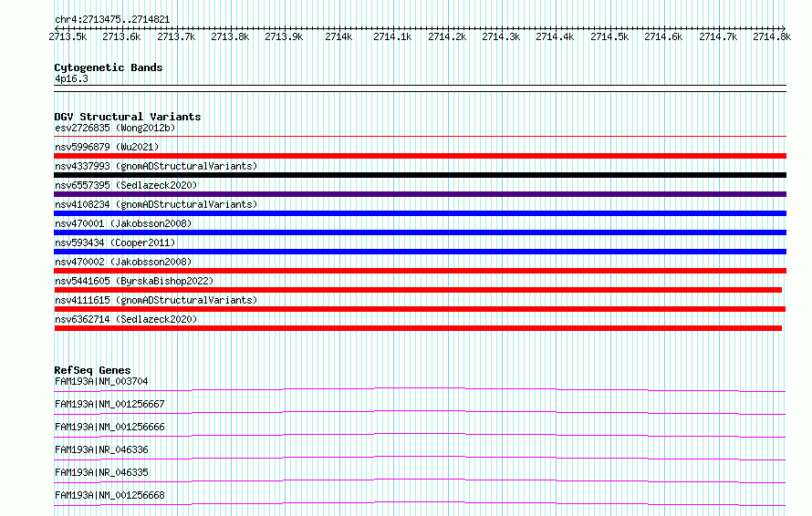Image resolution: width=812 pixels, height=516 pixels.
Task: Select the Cytogenetic Bands track heading
Action: point(109,67)
